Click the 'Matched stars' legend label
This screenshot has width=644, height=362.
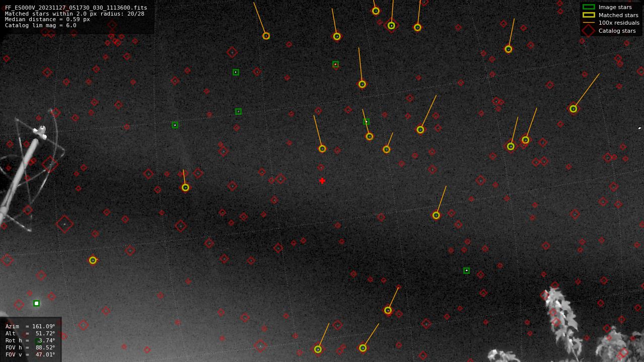(x=618, y=15)
